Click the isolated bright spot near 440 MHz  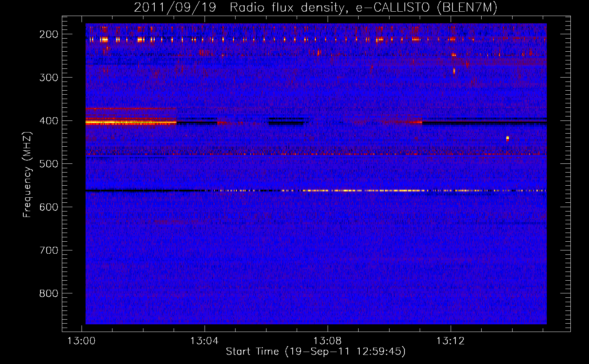[507, 138]
